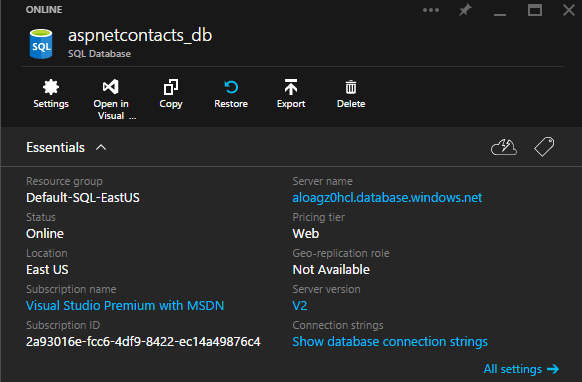This screenshot has height=382, width=582.
Task: Open the quick start cloud icon
Action: (504, 147)
